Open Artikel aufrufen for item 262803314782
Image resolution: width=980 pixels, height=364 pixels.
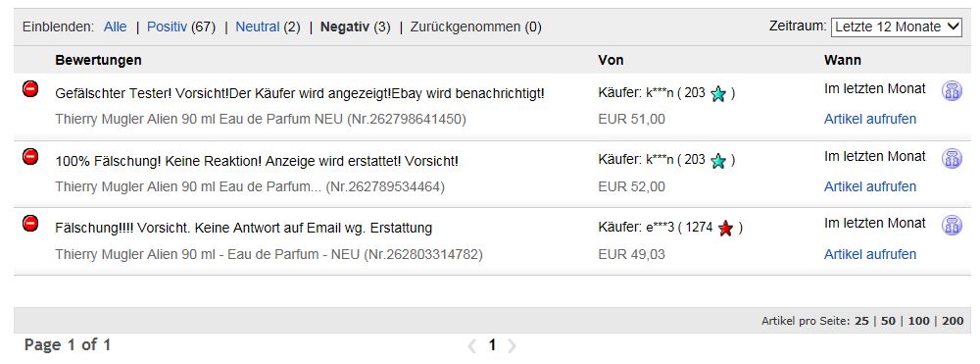870,254
